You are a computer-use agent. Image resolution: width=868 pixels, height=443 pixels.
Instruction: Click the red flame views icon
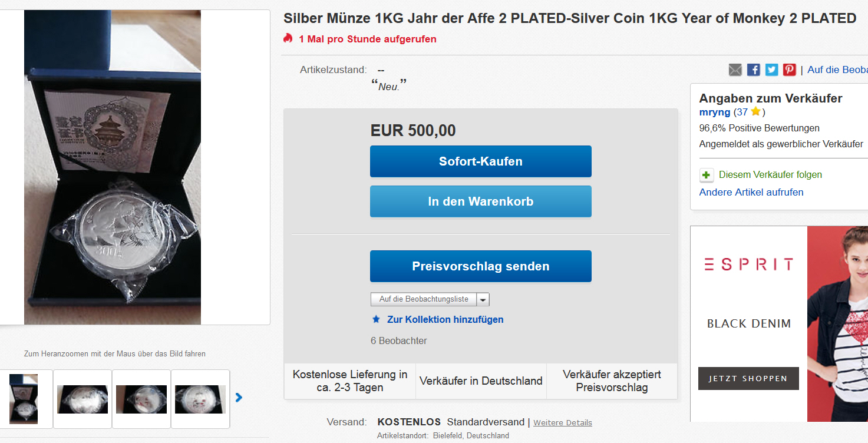tap(288, 39)
